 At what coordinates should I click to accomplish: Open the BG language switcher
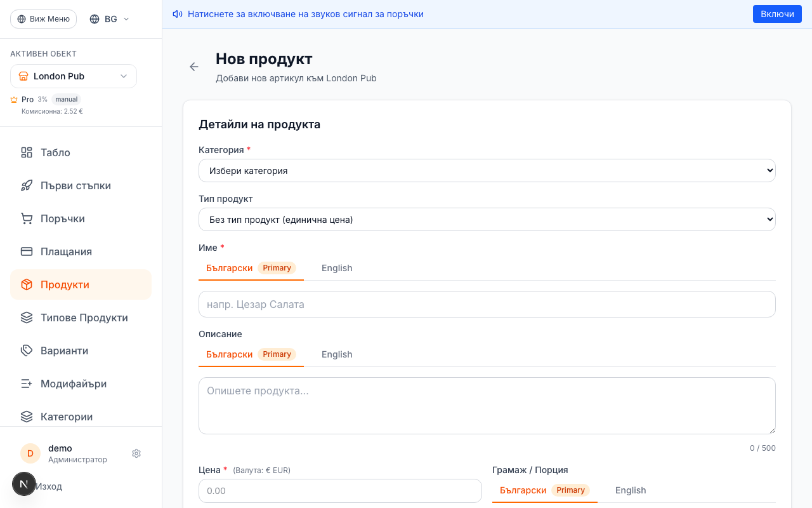pyautogui.click(x=108, y=18)
